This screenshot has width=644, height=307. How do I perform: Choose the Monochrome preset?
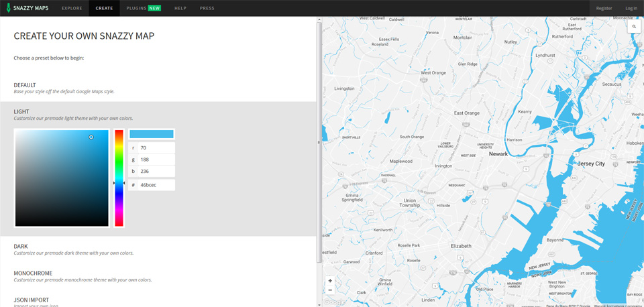[x=158, y=276]
